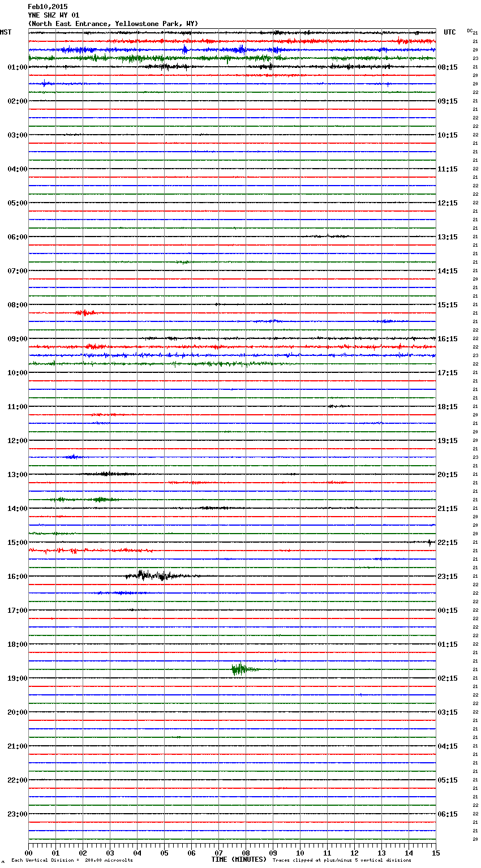Click the 10:15 UTC time label
The height and width of the screenshot is (868, 481).
pyautogui.click(x=448, y=135)
